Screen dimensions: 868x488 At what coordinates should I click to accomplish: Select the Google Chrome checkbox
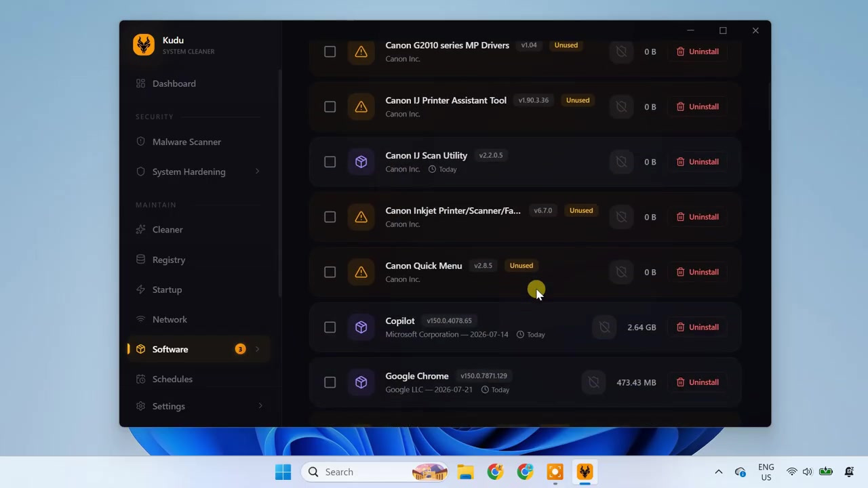[x=330, y=382]
